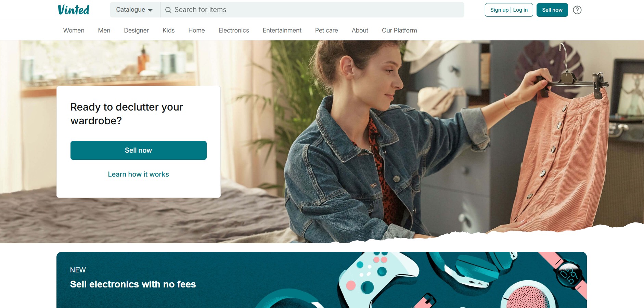Image resolution: width=644 pixels, height=308 pixels.
Task: Open the Men category
Action: click(x=104, y=30)
